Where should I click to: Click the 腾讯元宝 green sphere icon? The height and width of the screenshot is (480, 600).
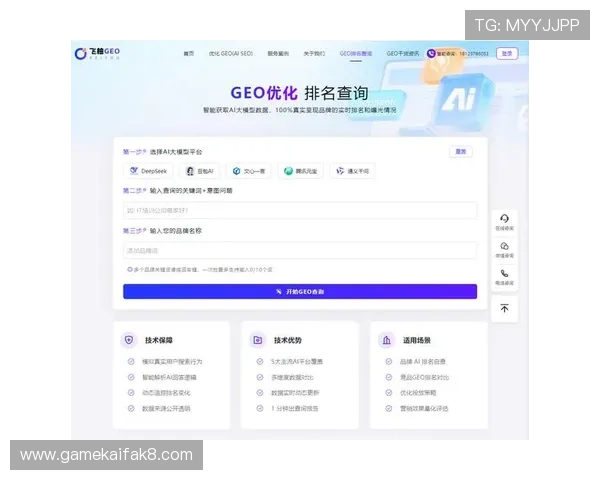(288, 171)
